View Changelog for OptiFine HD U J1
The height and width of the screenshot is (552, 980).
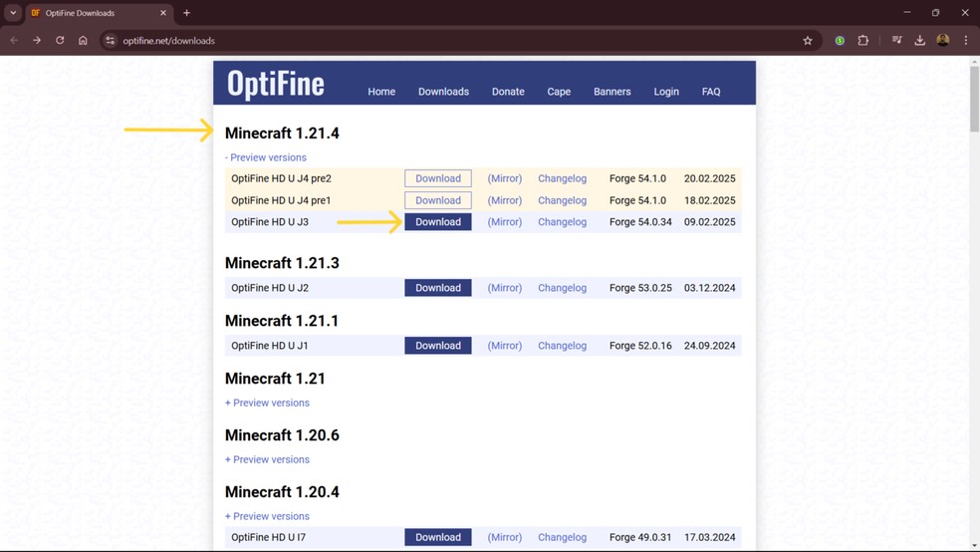(562, 346)
